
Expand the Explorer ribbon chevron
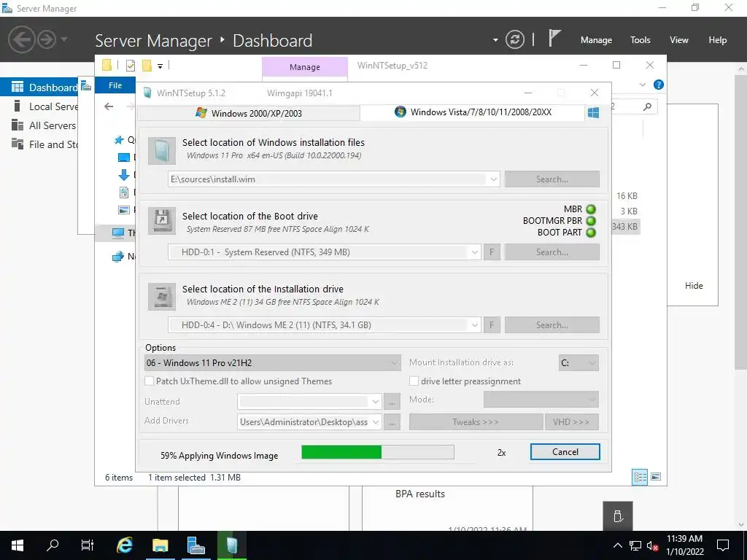tap(642, 85)
